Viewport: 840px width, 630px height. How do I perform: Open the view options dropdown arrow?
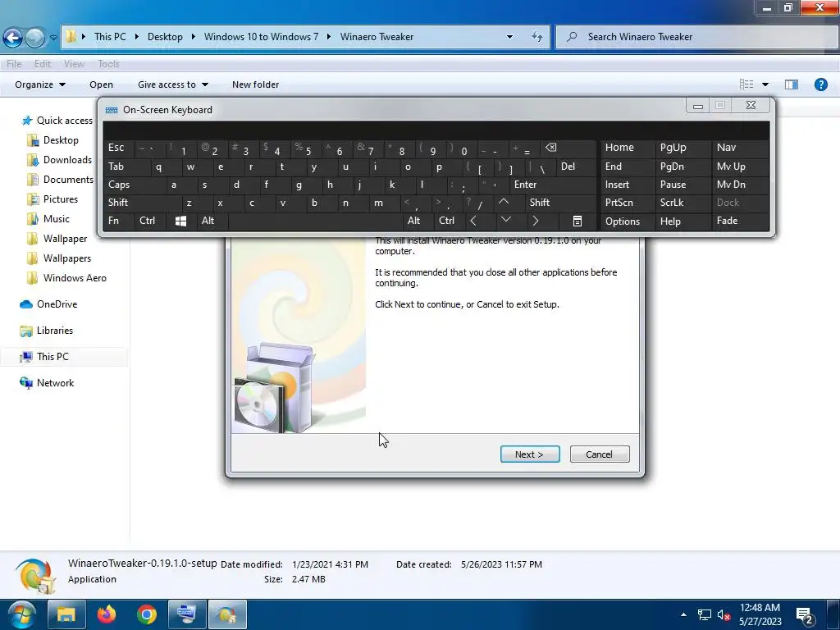[x=765, y=84]
